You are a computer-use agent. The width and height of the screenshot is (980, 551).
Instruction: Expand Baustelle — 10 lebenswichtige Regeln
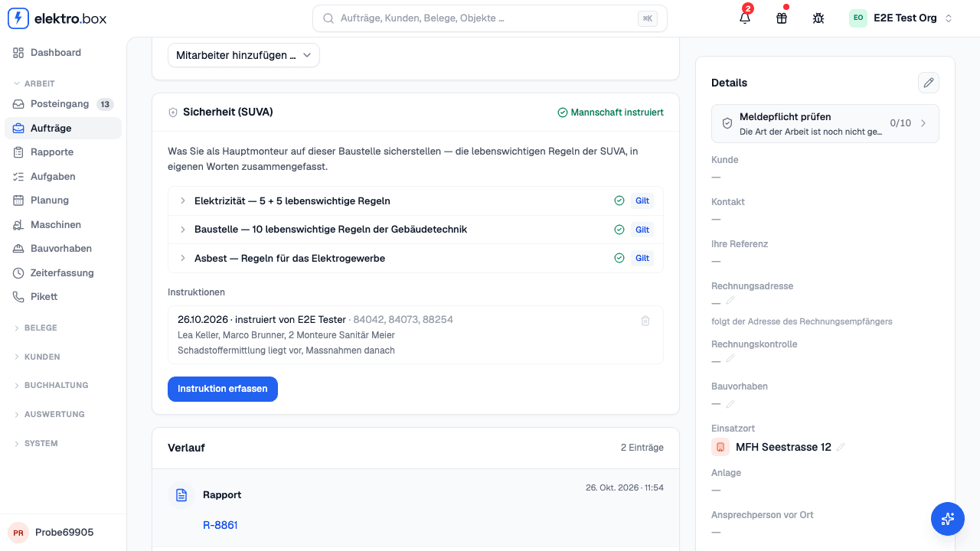[416, 230]
